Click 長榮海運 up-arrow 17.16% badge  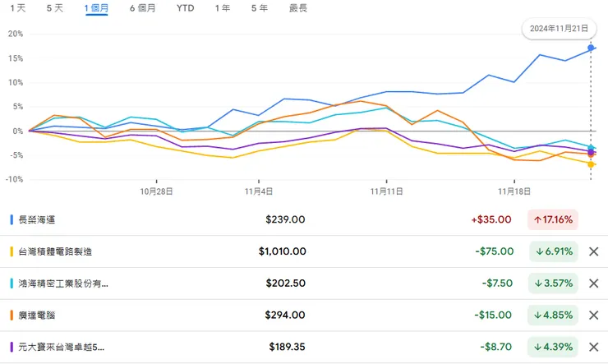coord(555,219)
